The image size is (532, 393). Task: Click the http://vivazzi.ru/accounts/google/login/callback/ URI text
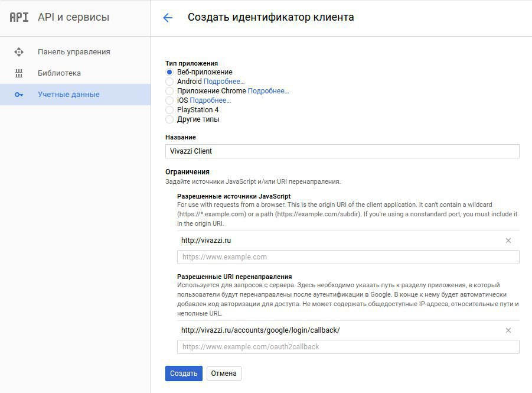260,330
